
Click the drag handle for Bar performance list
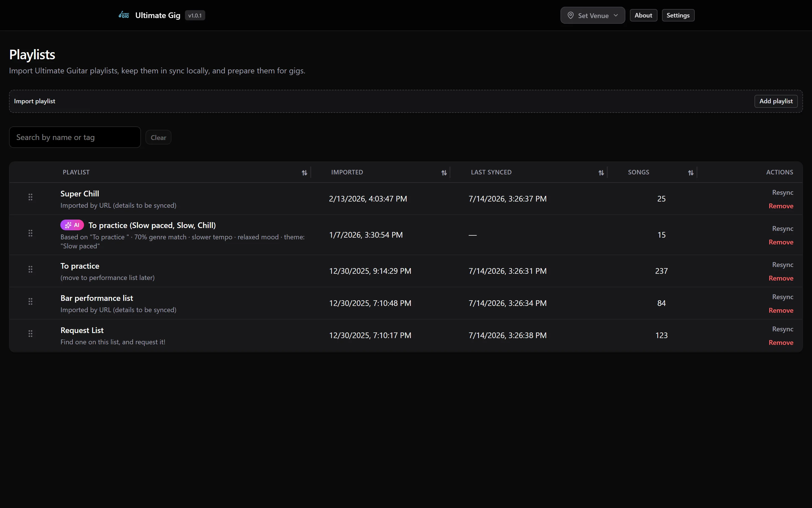30,302
